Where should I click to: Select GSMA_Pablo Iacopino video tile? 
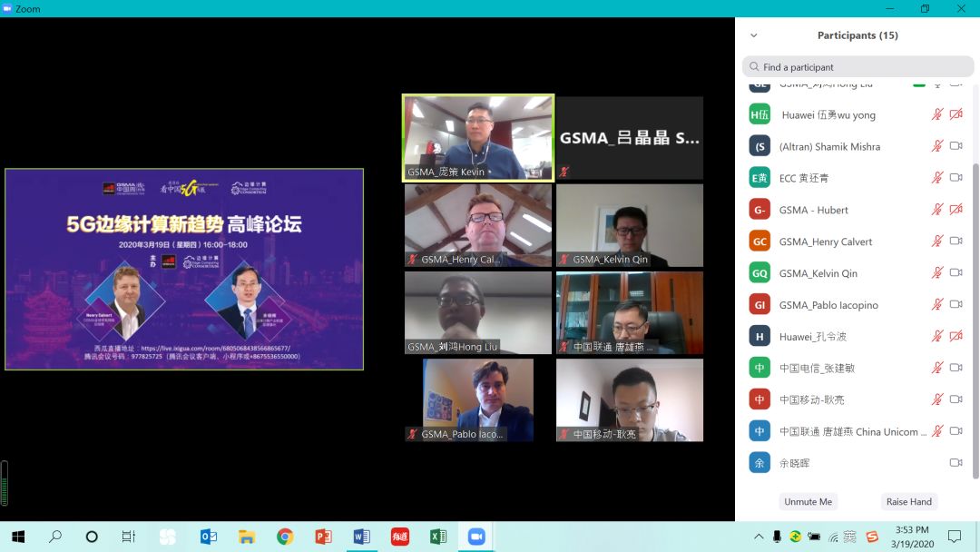[478, 400]
